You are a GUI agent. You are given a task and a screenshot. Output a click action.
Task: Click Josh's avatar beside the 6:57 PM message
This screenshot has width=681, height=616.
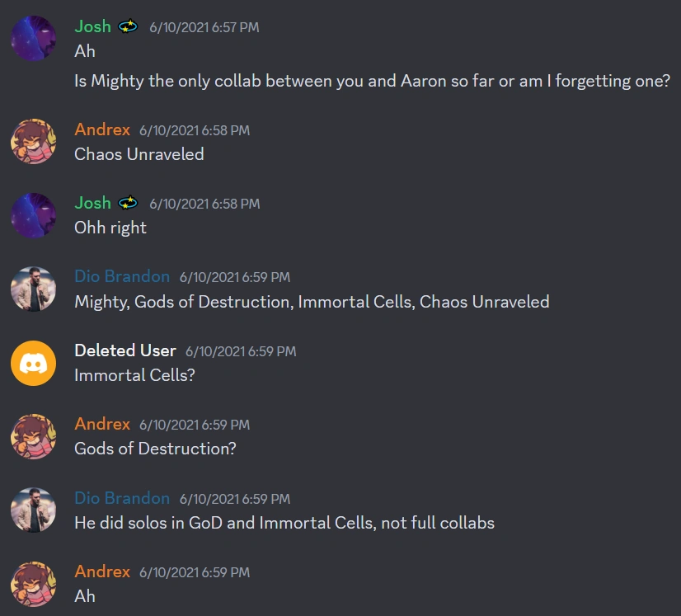34,38
